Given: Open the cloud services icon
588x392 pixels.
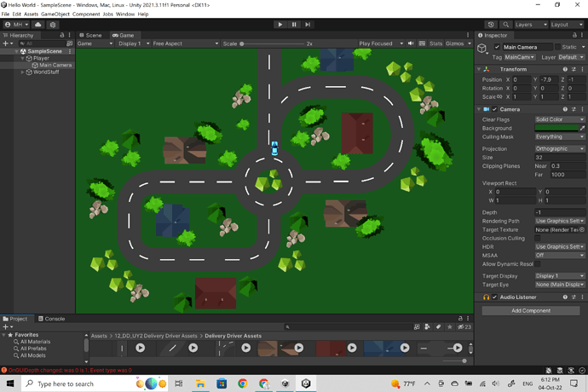Looking at the screenshot, I should point(37,25).
